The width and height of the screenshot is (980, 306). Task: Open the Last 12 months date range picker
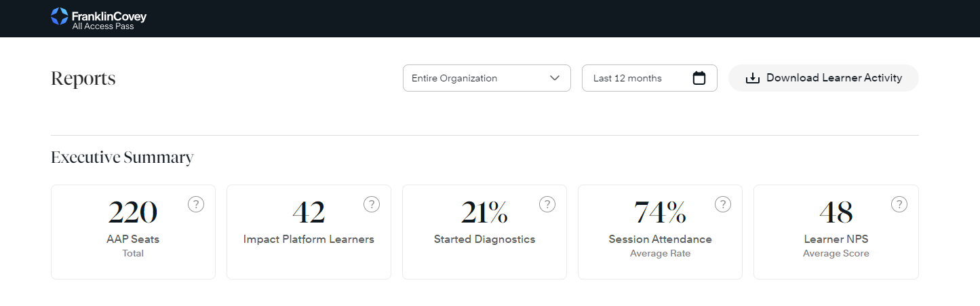click(638, 78)
